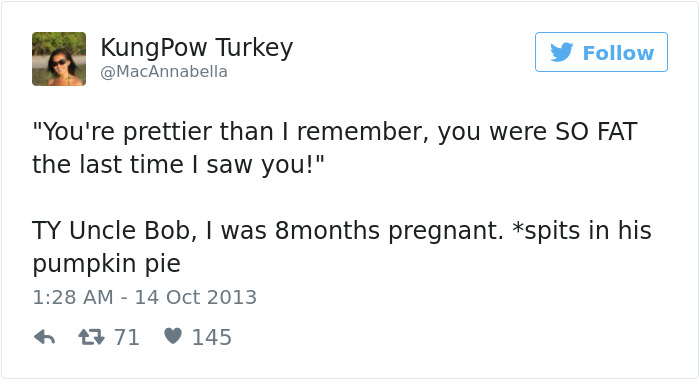Click the "8months pregnant" phrase

coord(389,231)
